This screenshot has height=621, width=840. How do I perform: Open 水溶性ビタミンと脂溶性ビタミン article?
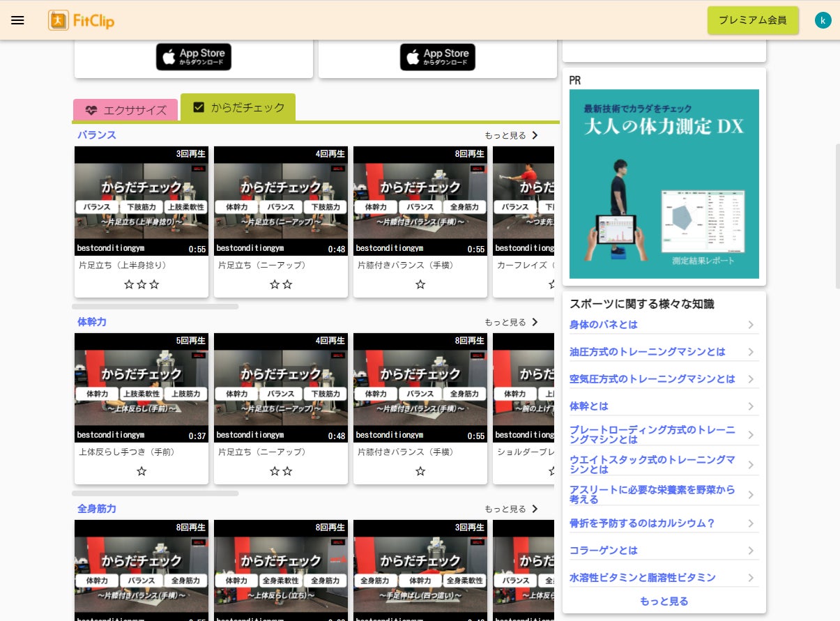tap(643, 578)
